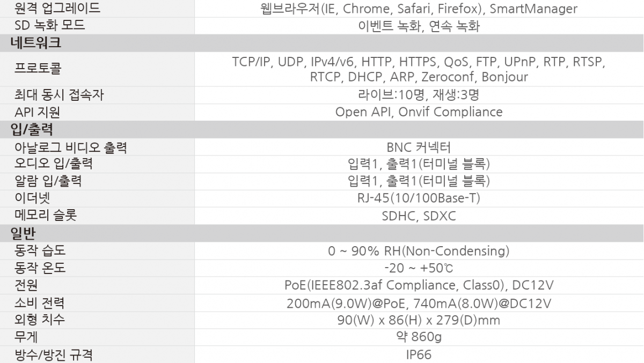The height and width of the screenshot is (363, 644).
Task: Select the 90(W) x 86(H) x 279(D)mm value
Action: pos(419,320)
